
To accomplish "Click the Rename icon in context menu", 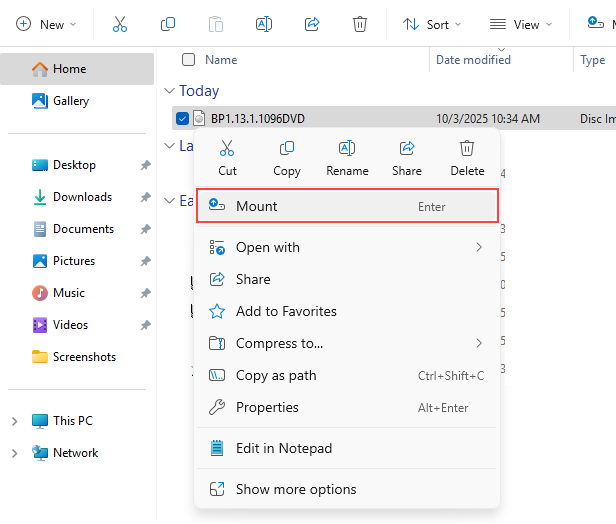I will [x=347, y=149].
